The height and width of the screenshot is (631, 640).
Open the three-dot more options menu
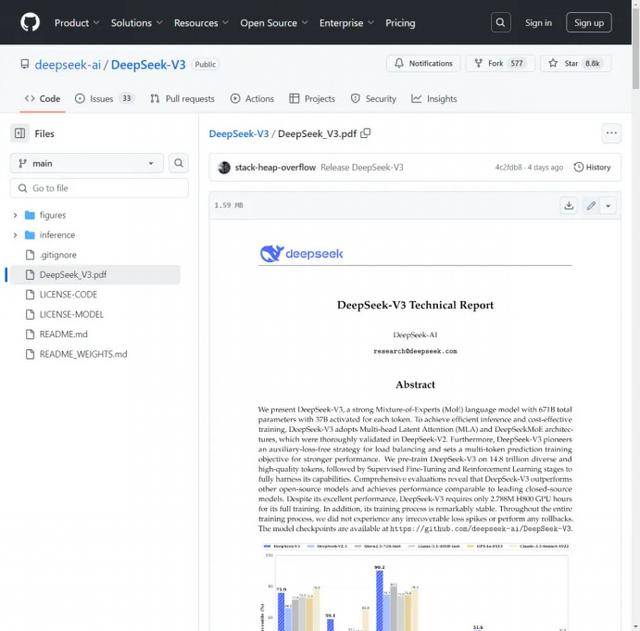[611, 133]
